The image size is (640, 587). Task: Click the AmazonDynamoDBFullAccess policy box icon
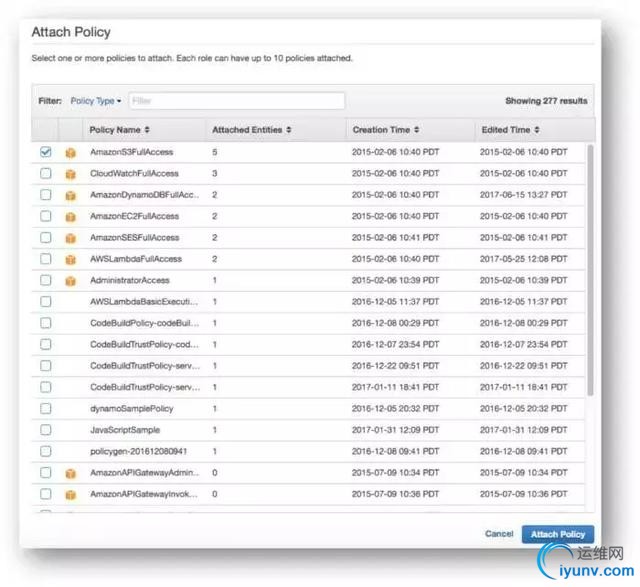[70, 195]
